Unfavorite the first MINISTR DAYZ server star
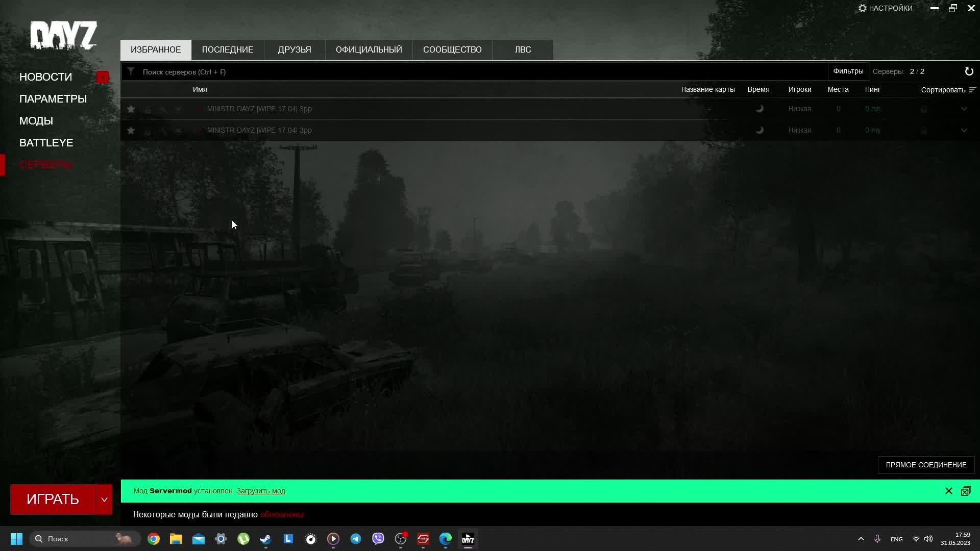Image resolution: width=980 pixels, height=551 pixels. pyautogui.click(x=131, y=109)
